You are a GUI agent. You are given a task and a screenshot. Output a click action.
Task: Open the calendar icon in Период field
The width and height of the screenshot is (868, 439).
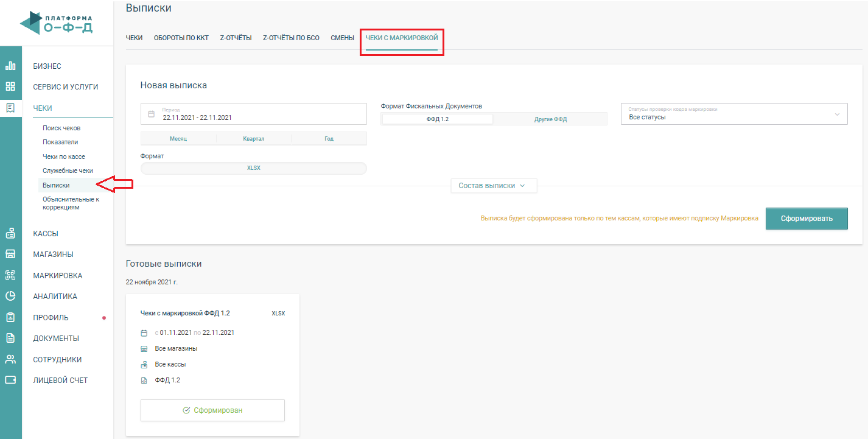[152, 114]
